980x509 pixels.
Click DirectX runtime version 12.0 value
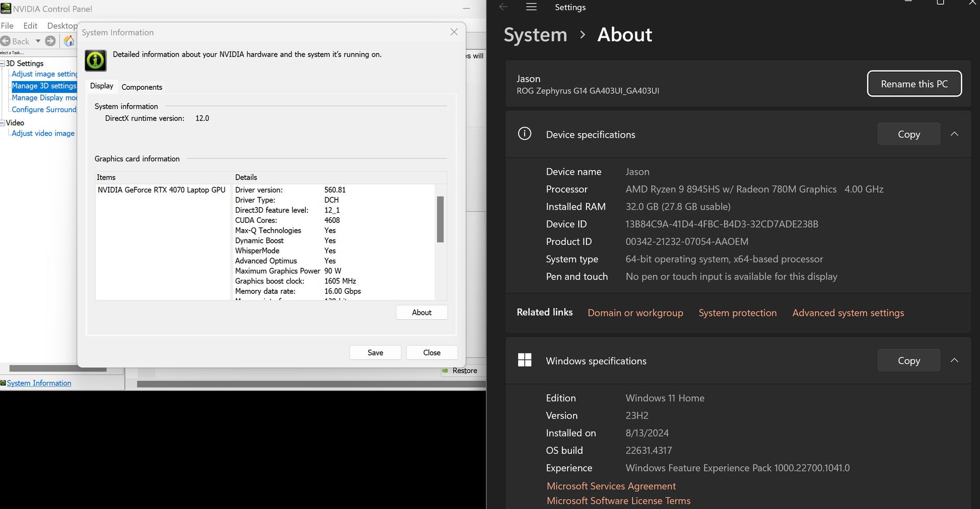(202, 118)
